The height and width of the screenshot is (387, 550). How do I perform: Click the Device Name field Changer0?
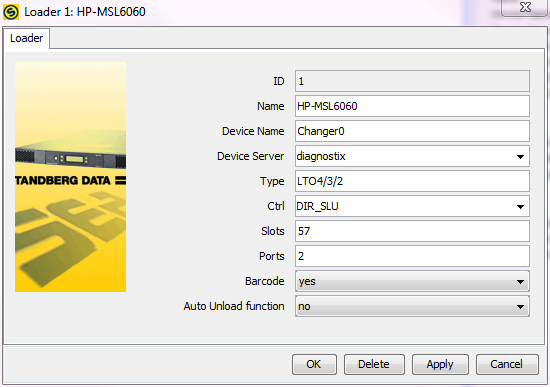[x=412, y=131]
